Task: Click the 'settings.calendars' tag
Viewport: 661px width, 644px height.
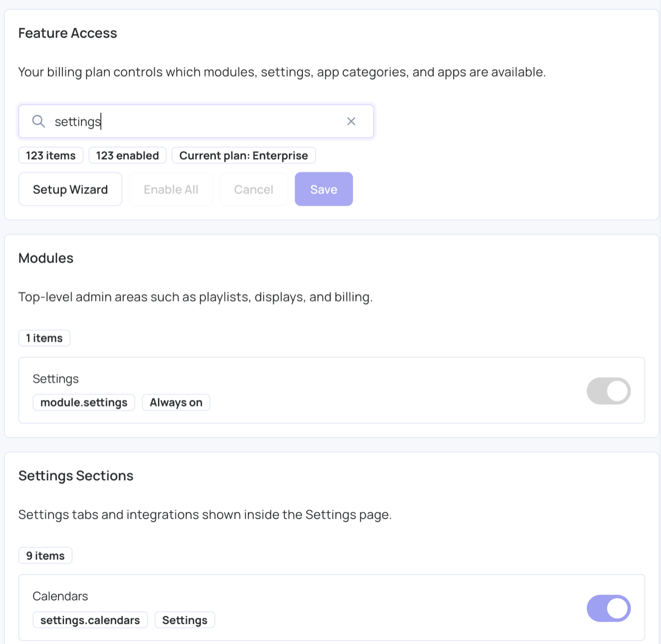Action: 90,620
